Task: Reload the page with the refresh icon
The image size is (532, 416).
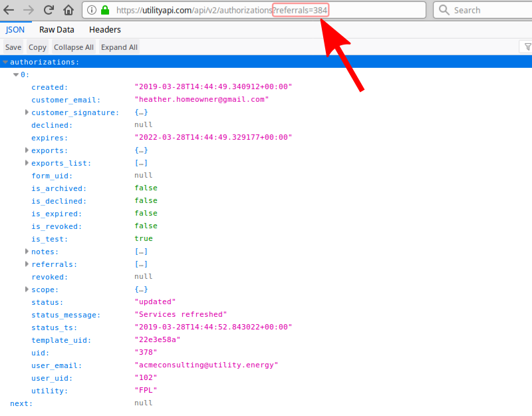Action: click(49, 9)
